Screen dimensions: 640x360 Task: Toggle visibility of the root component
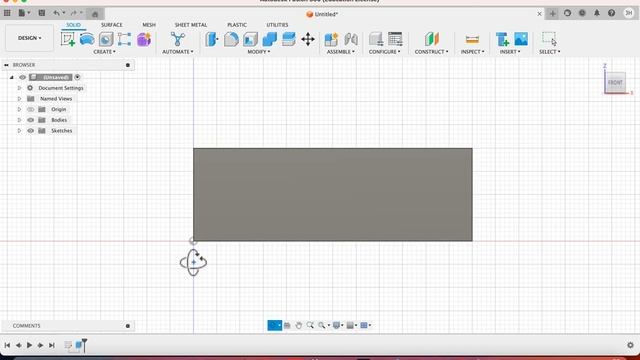click(22, 77)
